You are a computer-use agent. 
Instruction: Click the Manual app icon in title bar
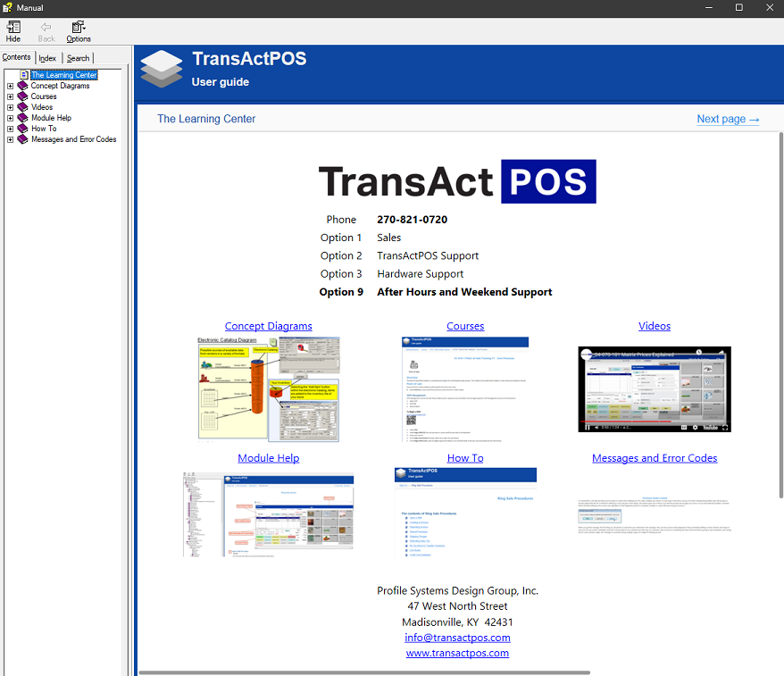7,8
